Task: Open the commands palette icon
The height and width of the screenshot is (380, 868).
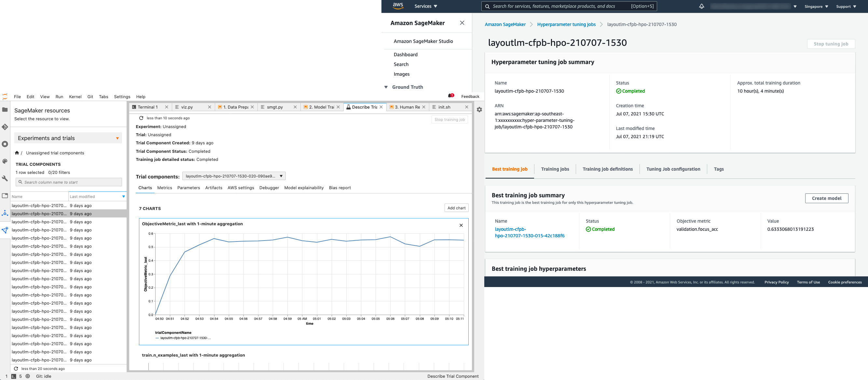Action: coord(5,161)
